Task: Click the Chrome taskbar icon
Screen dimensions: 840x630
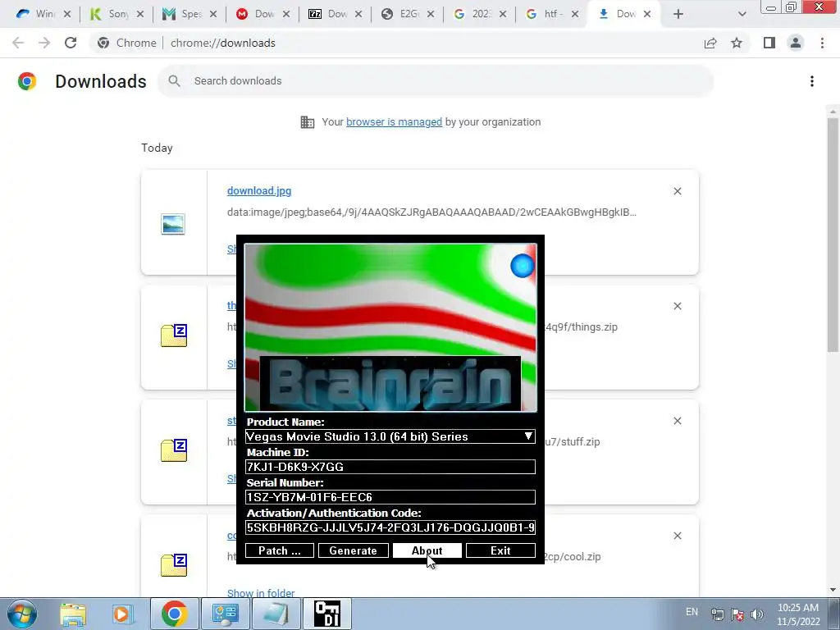Action: 174,614
